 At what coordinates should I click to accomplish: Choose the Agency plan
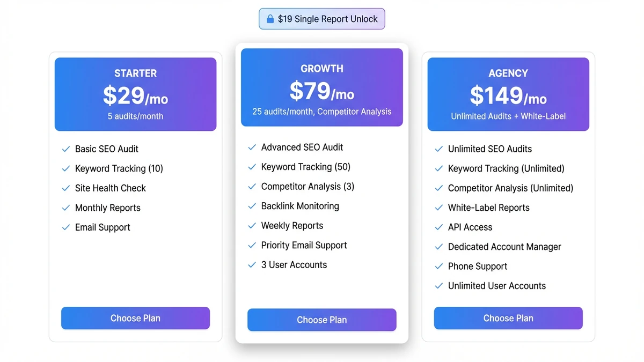(508, 318)
